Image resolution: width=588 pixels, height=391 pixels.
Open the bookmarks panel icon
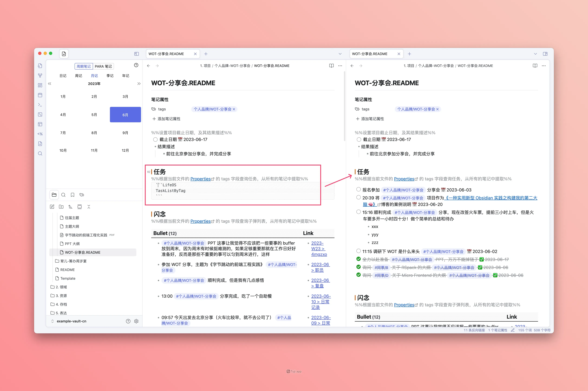click(73, 195)
